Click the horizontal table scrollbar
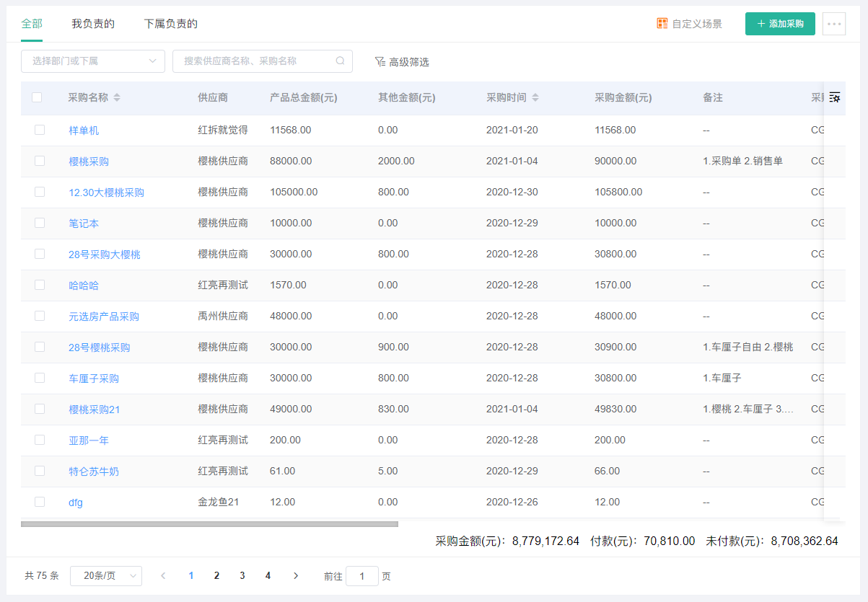This screenshot has height=602, width=868. pyautogui.click(x=209, y=524)
